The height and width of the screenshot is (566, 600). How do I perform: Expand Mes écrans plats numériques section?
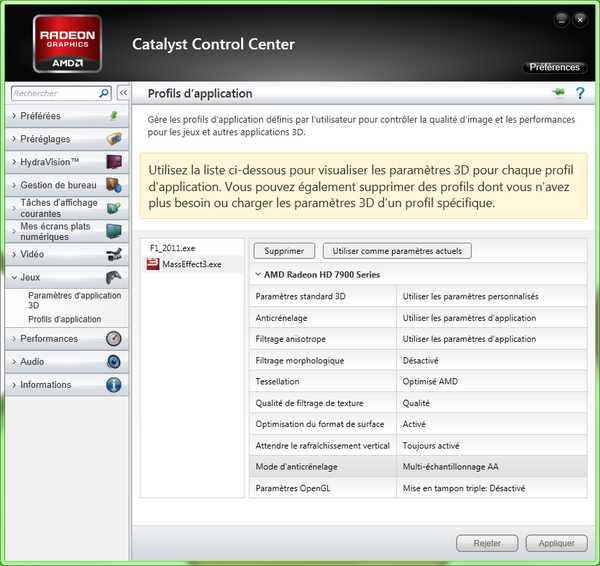pos(14,231)
